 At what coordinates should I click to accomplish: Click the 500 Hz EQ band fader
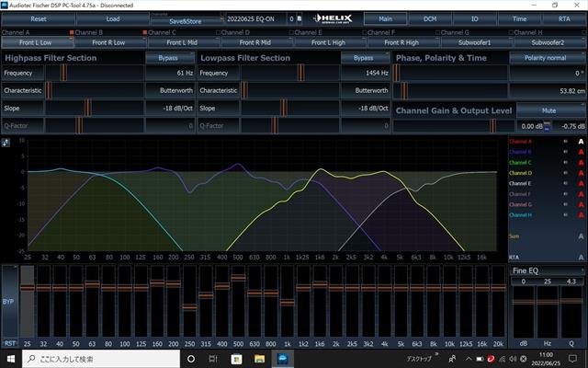(x=238, y=278)
